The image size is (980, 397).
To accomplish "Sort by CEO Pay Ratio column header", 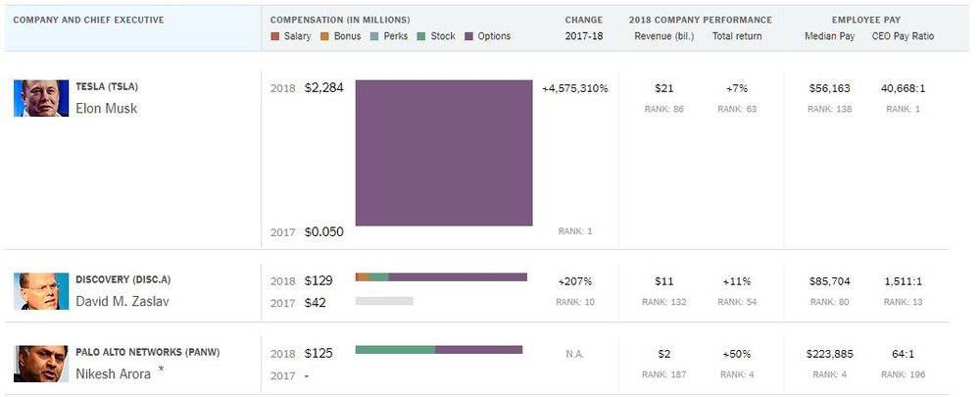I will 904,36.
